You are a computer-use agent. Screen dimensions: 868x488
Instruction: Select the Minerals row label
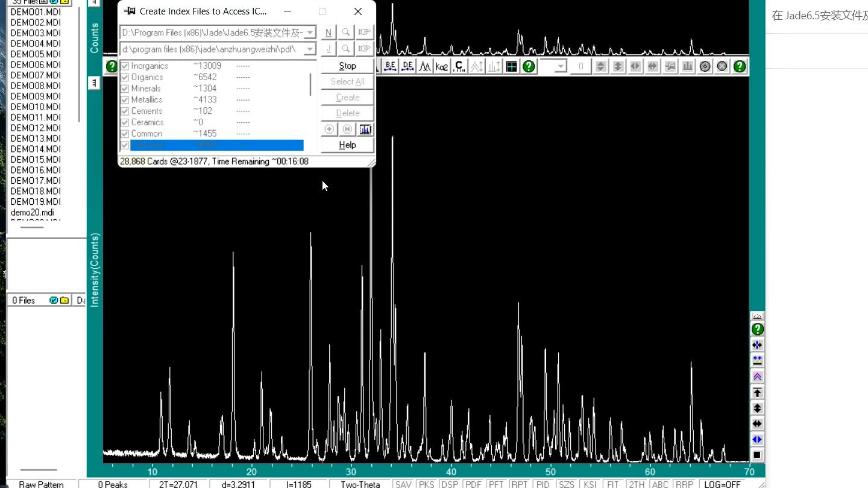coord(146,89)
